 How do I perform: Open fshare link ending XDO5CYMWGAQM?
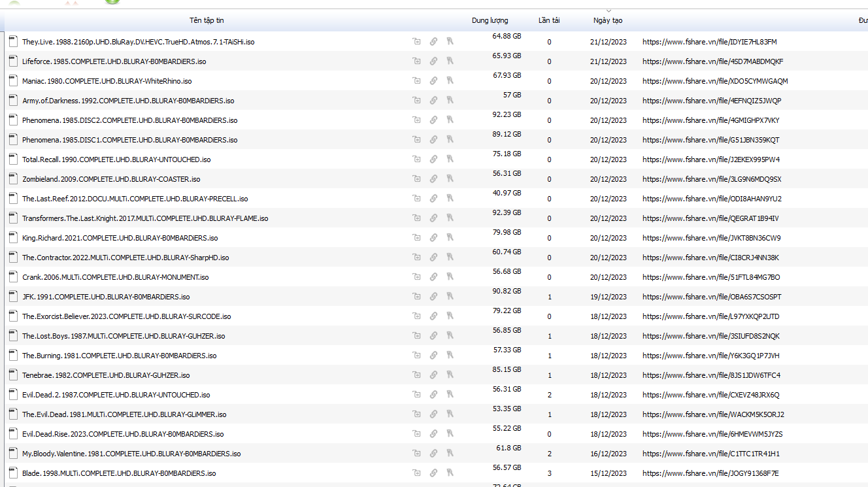715,81
